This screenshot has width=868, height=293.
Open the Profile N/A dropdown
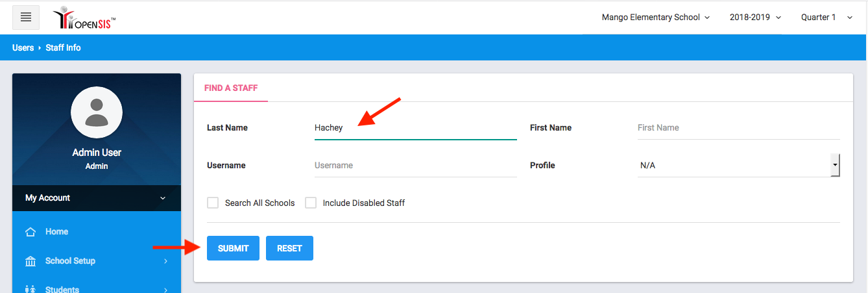point(738,166)
